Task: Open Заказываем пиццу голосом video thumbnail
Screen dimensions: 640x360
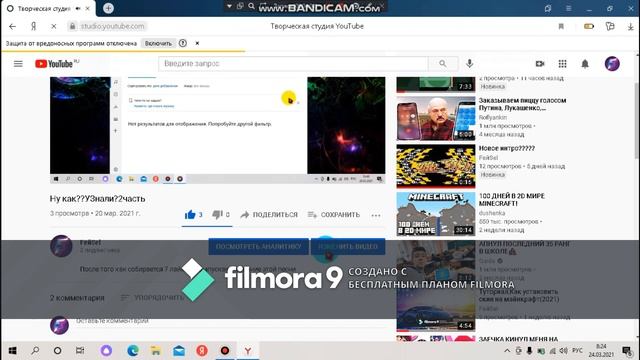Action: tap(436, 118)
